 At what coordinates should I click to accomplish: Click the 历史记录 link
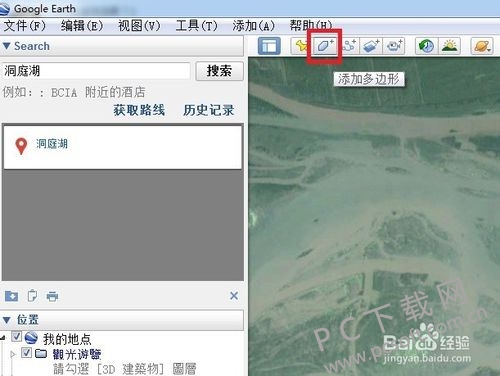pyautogui.click(x=209, y=110)
